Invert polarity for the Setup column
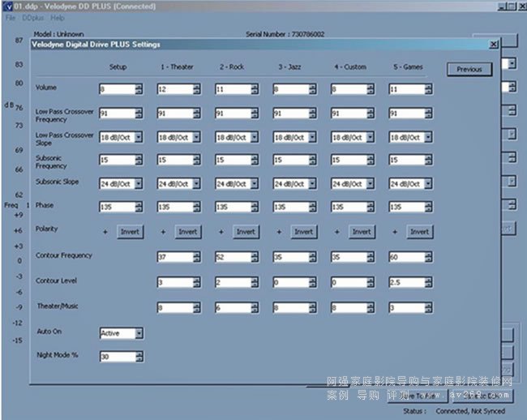Viewport: 527px width, 420px height. coord(130,232)
